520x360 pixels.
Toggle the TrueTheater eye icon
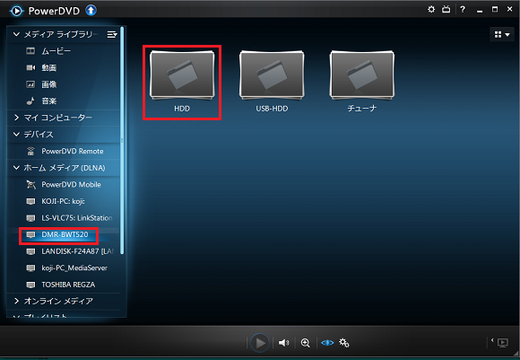coord(327,343)
